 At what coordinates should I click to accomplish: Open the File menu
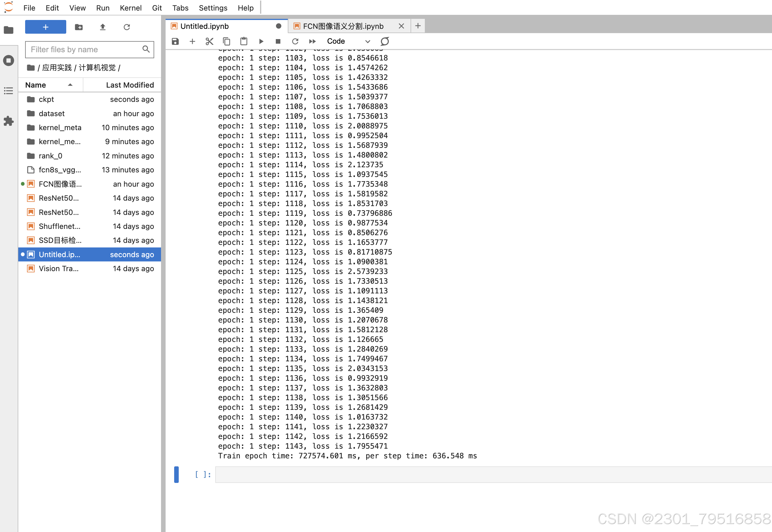point(29,8)
